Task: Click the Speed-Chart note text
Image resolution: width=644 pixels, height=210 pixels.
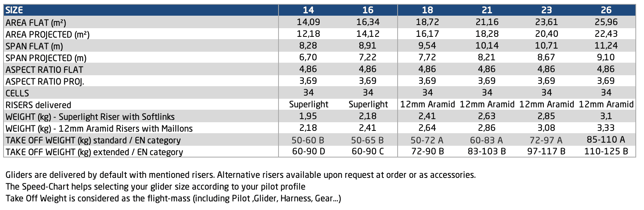Action: pos(156,186)
